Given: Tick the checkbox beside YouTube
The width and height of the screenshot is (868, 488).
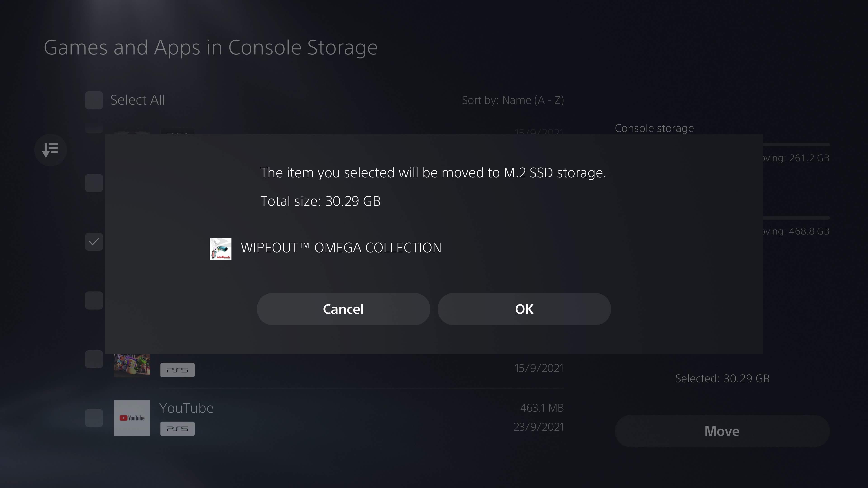Looking at the screenshot, I should coord(94,418).
